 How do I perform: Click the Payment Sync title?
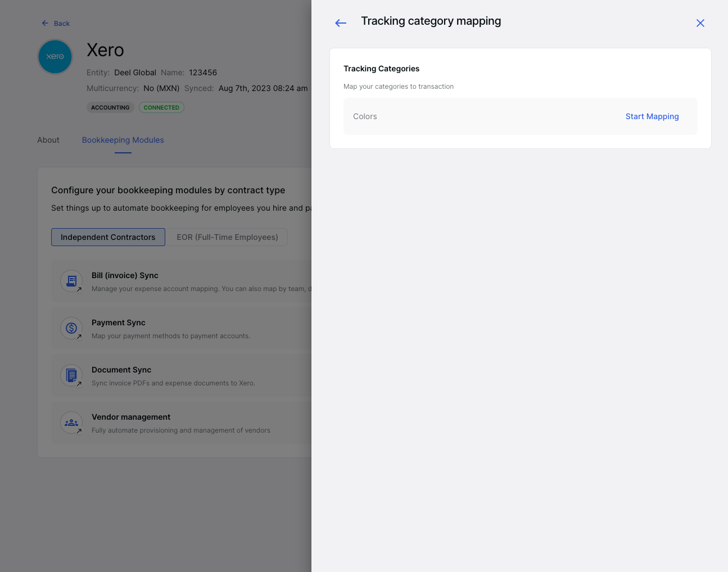[119, 323]
